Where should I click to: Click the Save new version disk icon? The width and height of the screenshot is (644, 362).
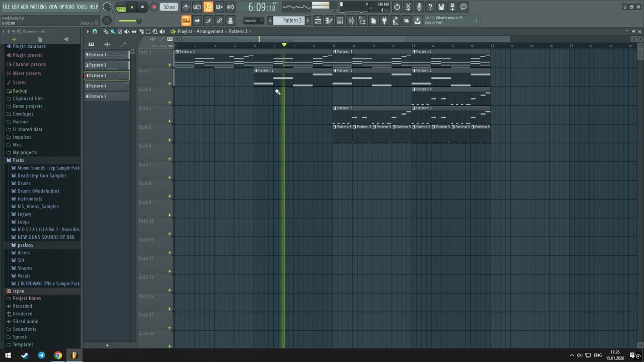pos(452,7)
